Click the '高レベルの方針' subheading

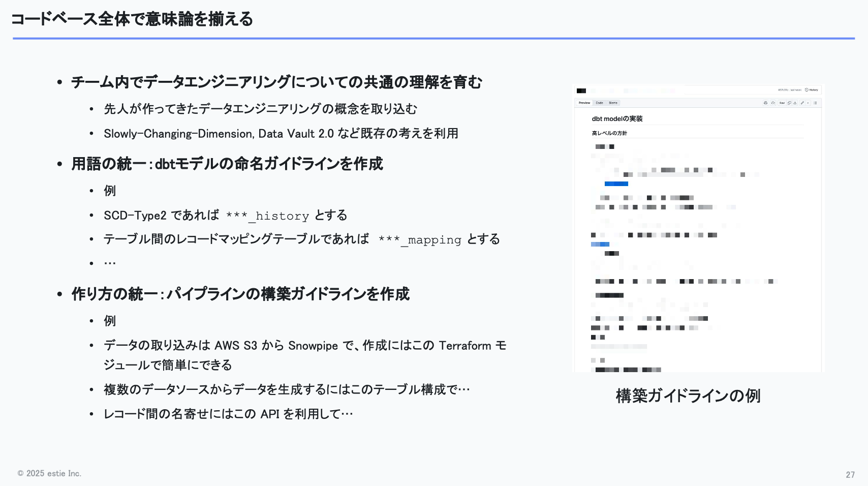tap(609, 133)
